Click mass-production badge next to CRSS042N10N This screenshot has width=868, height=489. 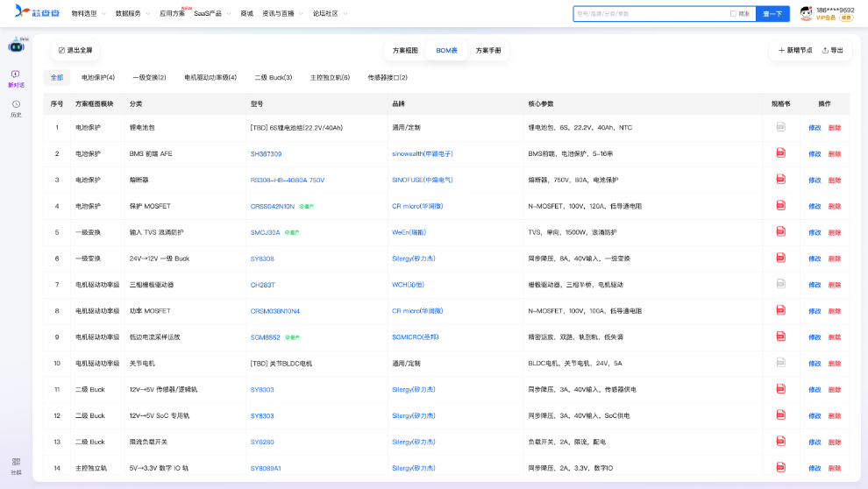[x=307, y=206]
